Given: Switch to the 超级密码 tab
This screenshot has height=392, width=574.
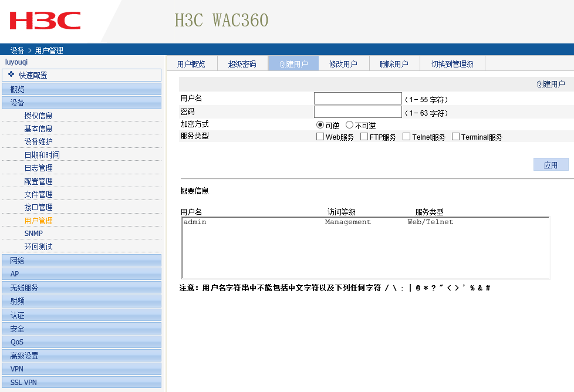Looking at the screenshot, I should tap(242, 64).
